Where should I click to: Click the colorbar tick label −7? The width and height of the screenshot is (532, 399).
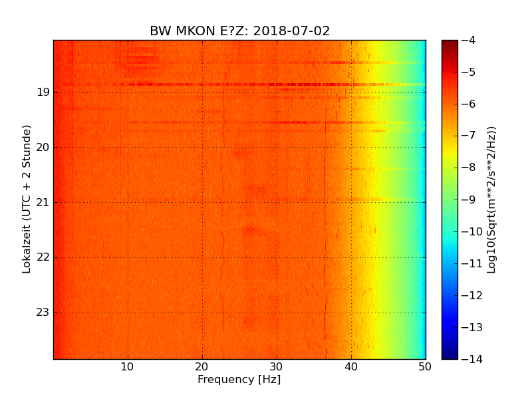(468, 136)
